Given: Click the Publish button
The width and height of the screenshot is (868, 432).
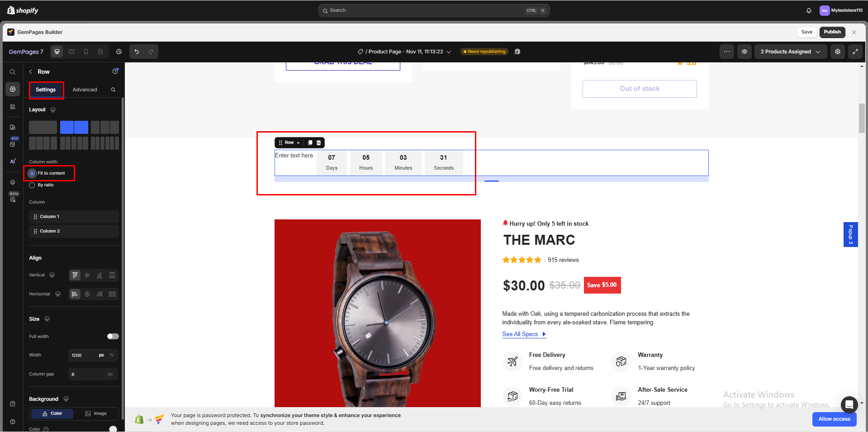Looking at the screenshot, I should point(832,32).
